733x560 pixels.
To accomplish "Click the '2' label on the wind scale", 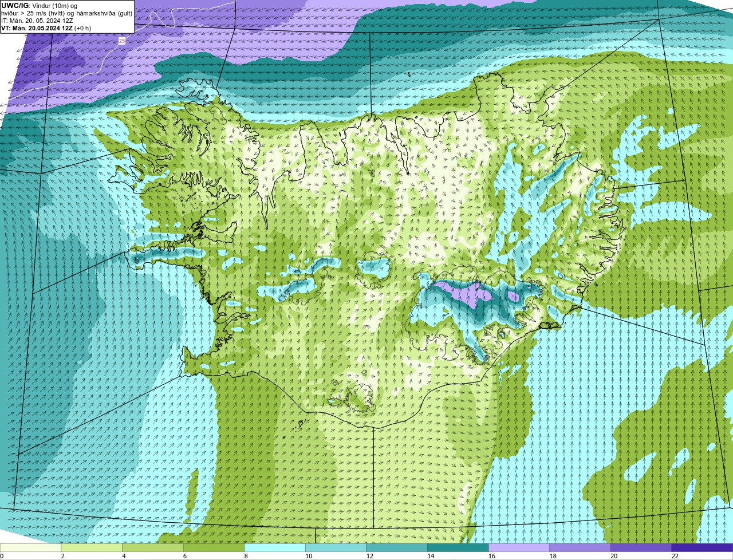I will pos(62,556).
